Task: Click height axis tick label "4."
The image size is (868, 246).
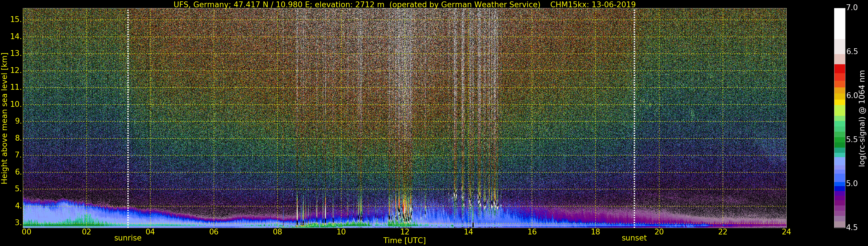Action: [x=18, y=206]
